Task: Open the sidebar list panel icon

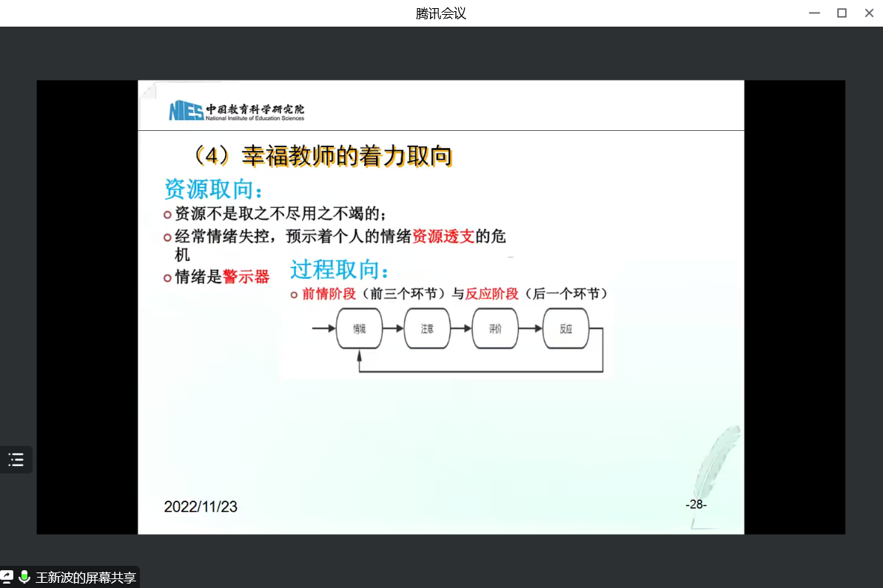Action: (x=16, y=459)
